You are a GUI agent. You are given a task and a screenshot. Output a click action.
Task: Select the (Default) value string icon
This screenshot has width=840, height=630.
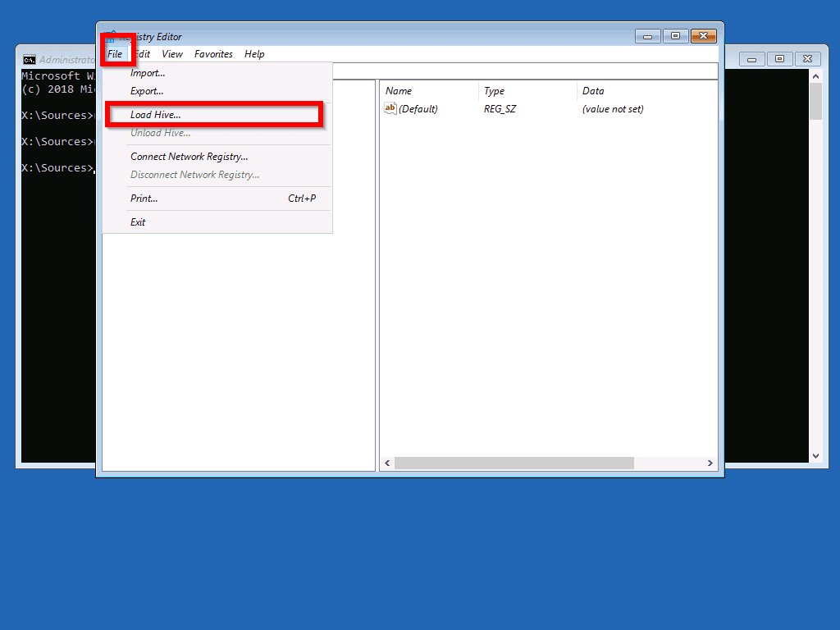coord(390,108)
